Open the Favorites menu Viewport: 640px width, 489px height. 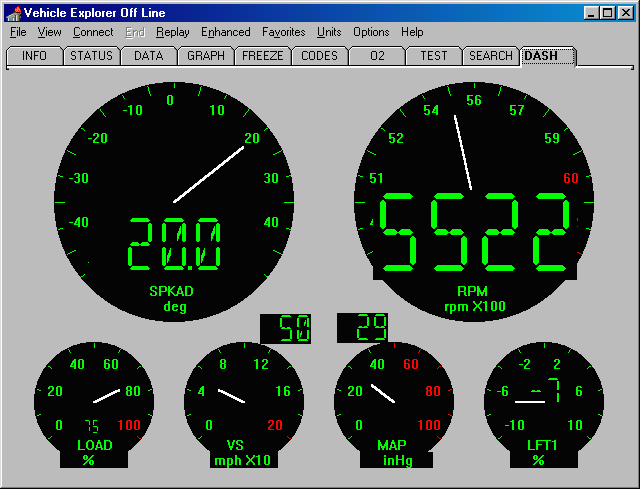(x=283, y=32)
